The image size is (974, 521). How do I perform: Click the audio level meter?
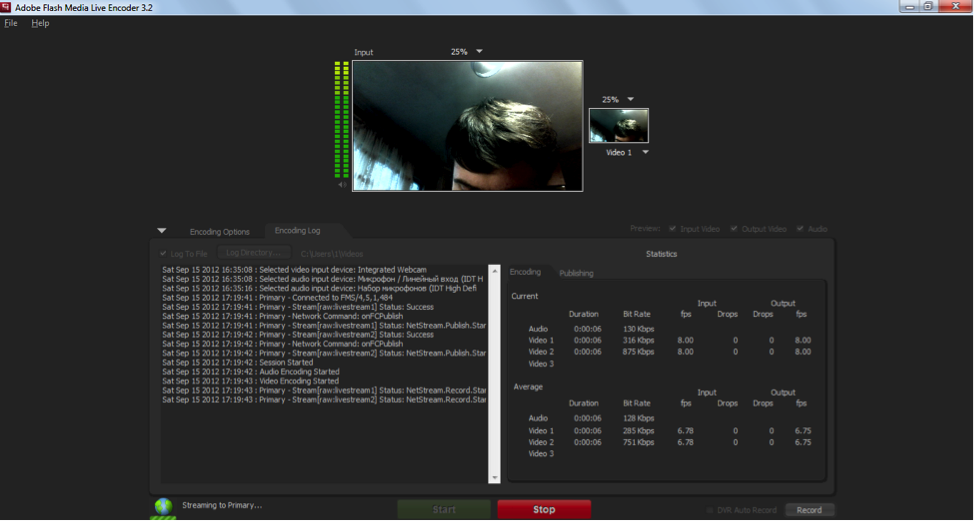[342, 120]
